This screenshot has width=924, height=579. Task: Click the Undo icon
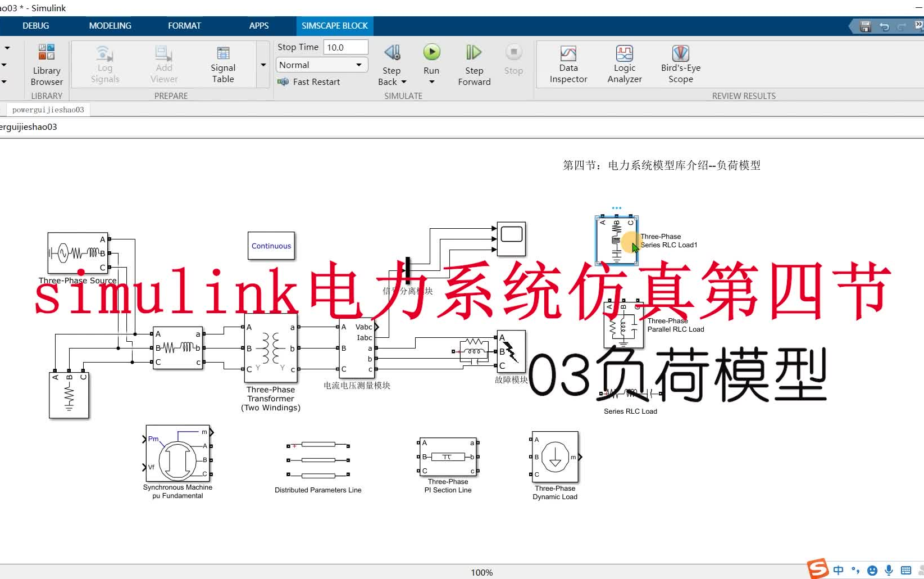tap(884, 26)
